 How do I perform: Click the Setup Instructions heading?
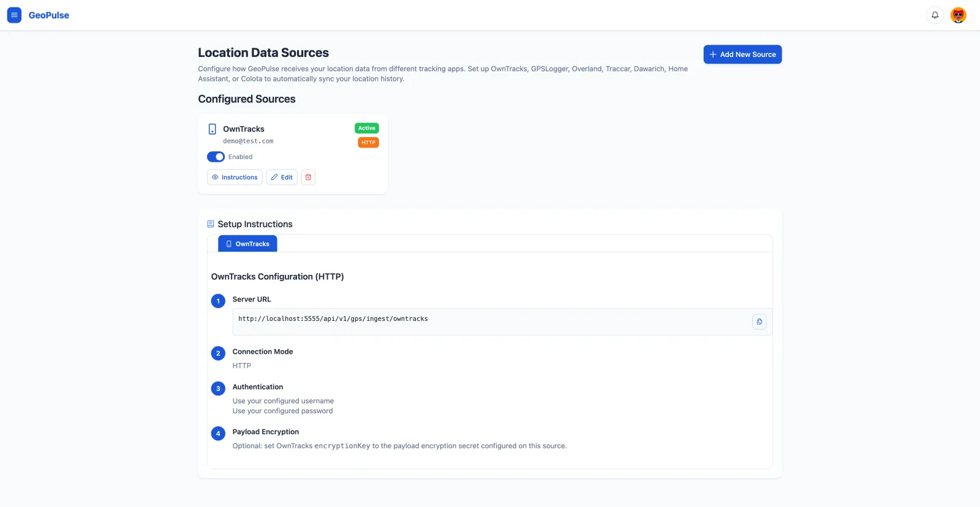(x=255, y=224)
